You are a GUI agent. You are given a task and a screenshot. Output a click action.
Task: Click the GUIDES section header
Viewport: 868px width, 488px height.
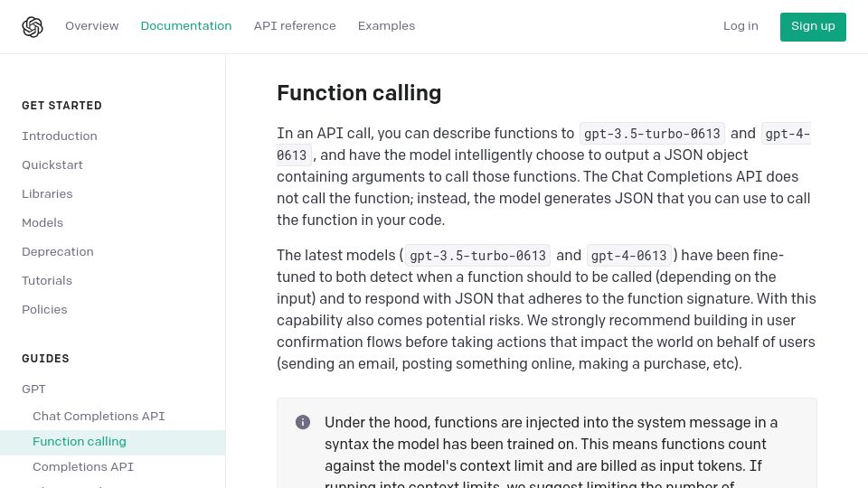[45, 359]
